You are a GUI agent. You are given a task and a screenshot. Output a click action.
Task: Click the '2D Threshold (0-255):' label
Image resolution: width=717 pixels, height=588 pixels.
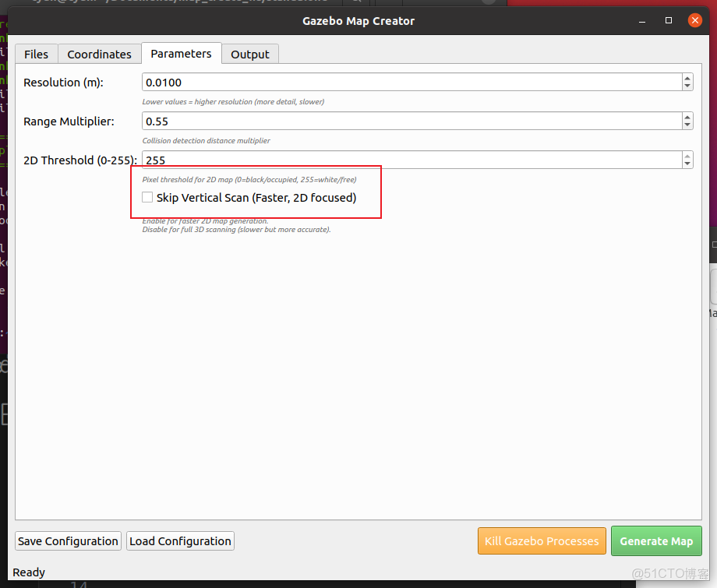click(80, 160)
